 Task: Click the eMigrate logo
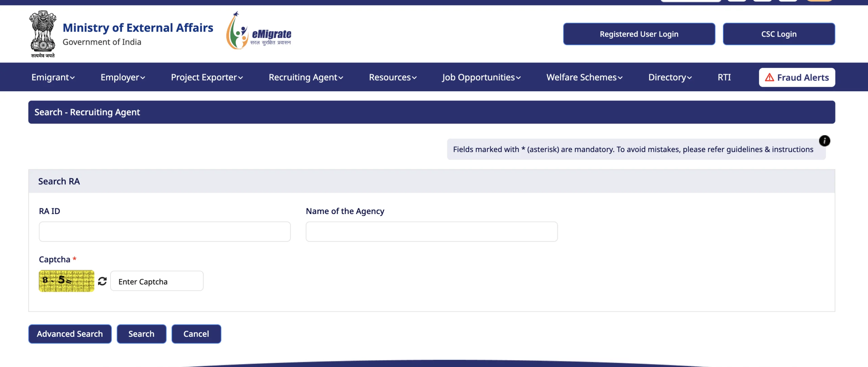point(259,31)
